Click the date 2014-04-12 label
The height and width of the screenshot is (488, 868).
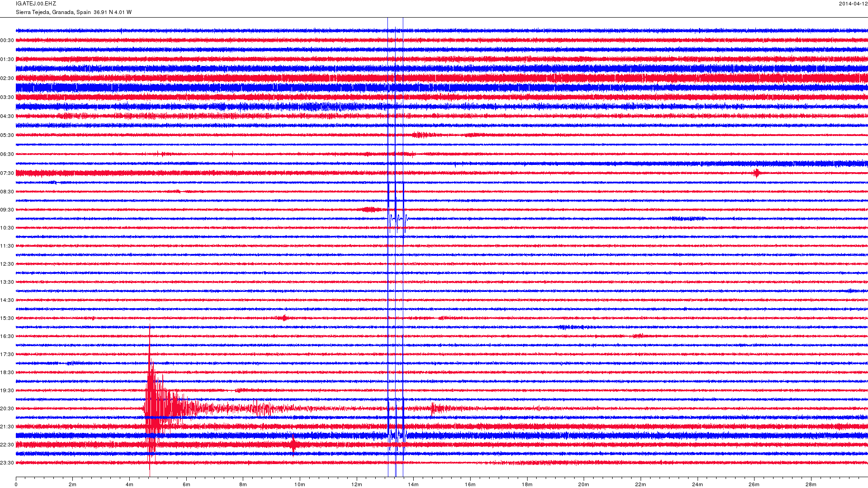pos(853,4)
